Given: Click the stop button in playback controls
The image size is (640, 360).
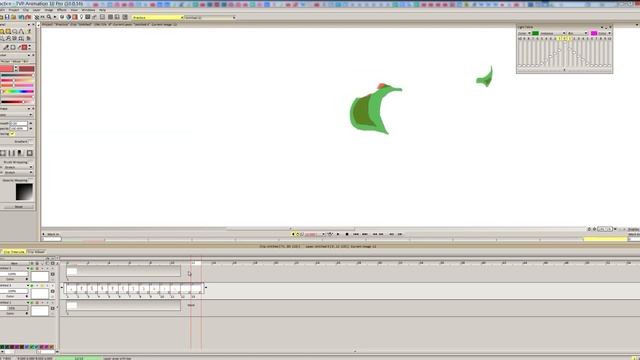Looking at the screenshot, I should point(347,234).
